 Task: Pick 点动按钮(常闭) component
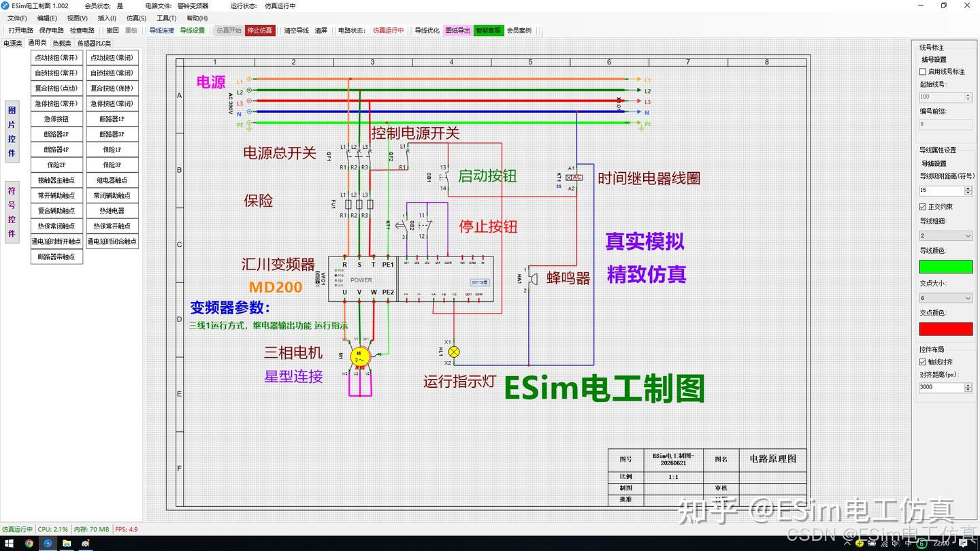pos(112,58)
